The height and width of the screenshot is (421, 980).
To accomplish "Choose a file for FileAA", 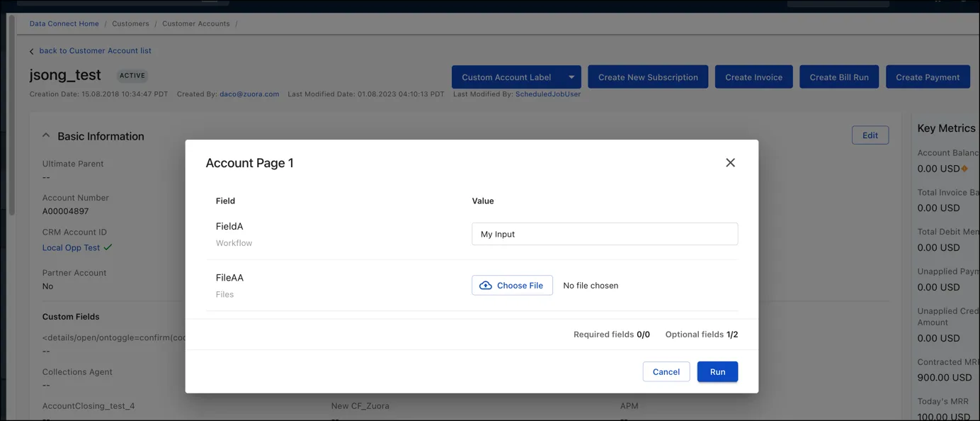I will click(x=512, y=286).
